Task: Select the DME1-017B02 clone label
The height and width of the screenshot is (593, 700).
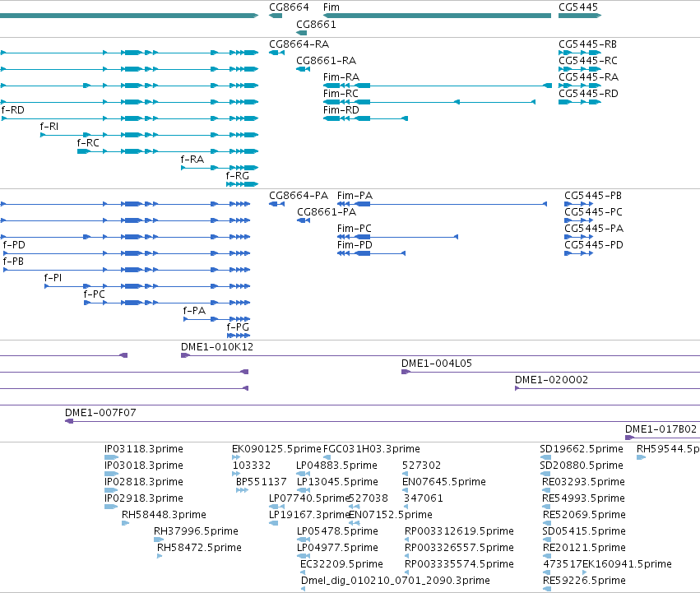Action: click(x=661, y=429)
